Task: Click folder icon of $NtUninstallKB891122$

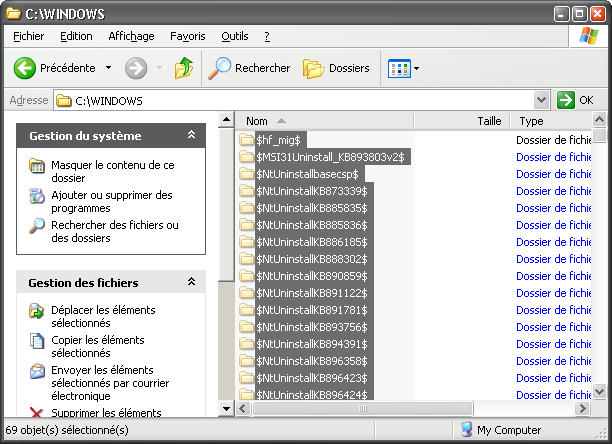Action: click(x=246, y=293)
